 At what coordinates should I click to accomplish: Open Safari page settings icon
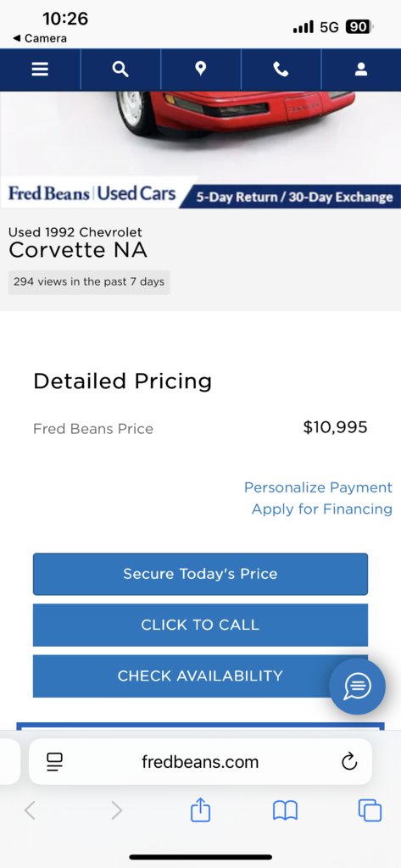coord(54,762)
